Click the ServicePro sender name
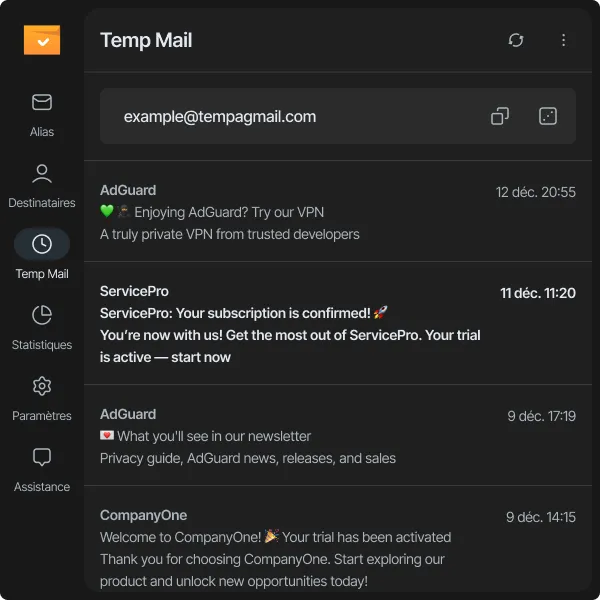This screenshot has height=600, width=600. [134, 291]
